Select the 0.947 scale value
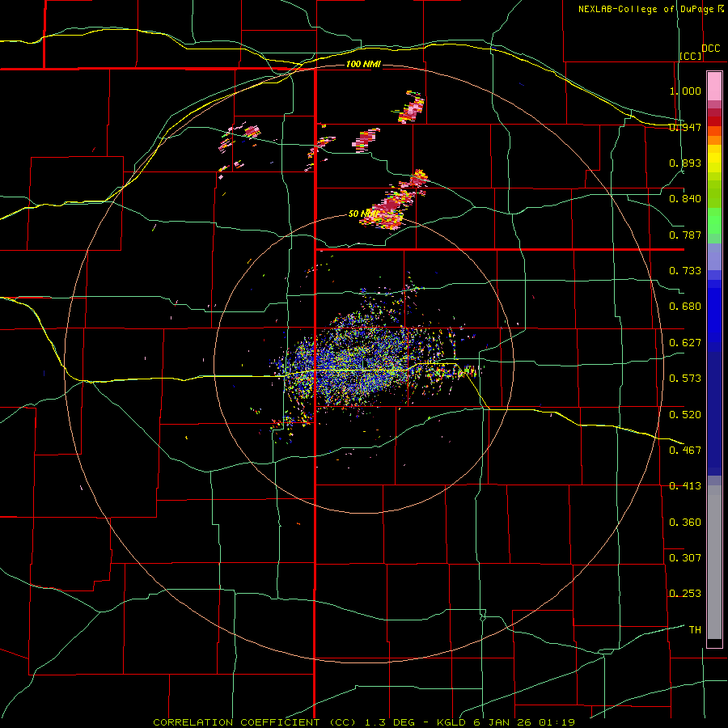Screen dimensions: 728x728 tap(685, 127)
